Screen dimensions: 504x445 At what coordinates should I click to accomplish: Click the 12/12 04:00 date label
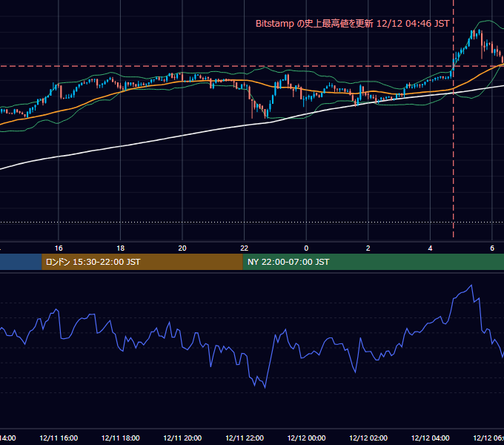(430, 438)
